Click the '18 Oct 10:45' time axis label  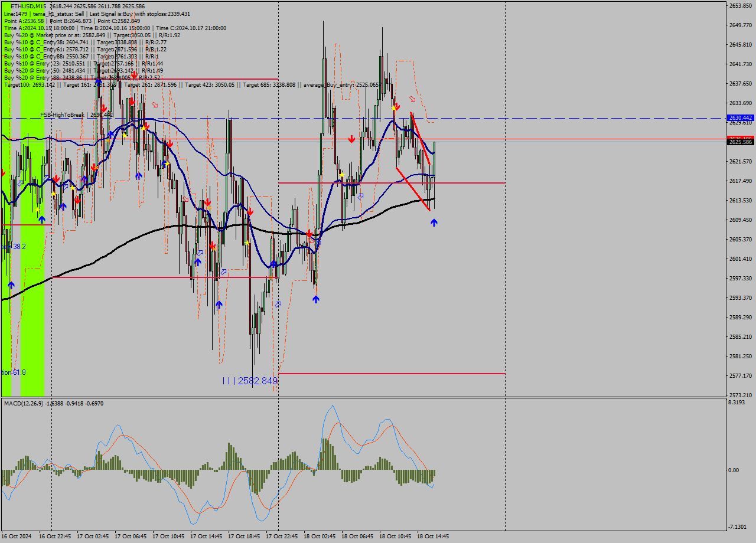tap(395, 537)
